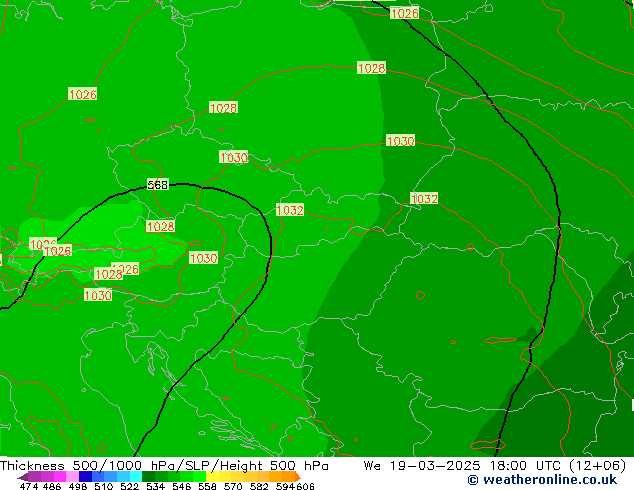The width and height of the screenshot is (634, 490).
Task: Select the 1028 label between the top 1026 and upper 1030
Action: click(371, 68)
